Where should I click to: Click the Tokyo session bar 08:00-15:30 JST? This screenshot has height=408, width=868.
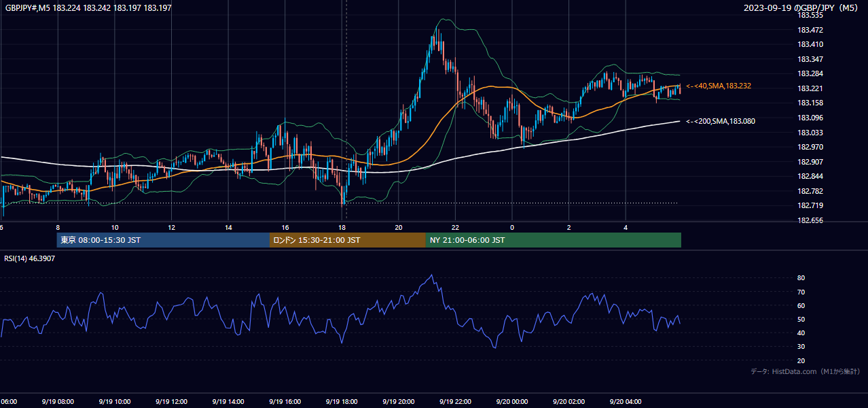click(164, 240)
